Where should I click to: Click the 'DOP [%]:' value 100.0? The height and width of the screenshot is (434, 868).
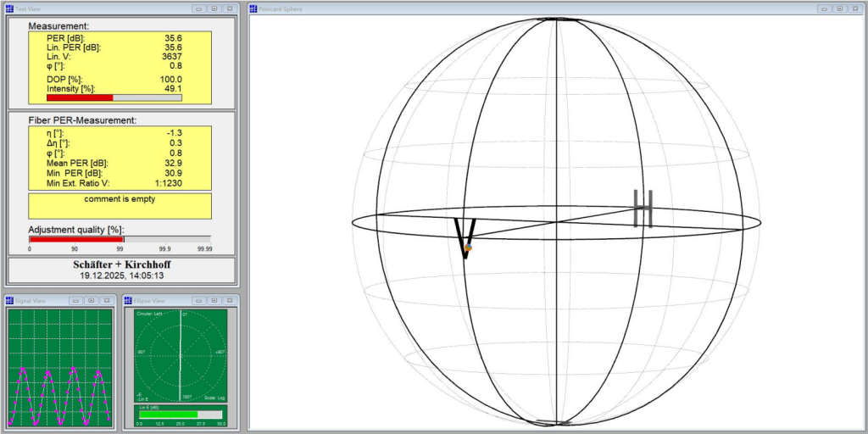point(171,80)
